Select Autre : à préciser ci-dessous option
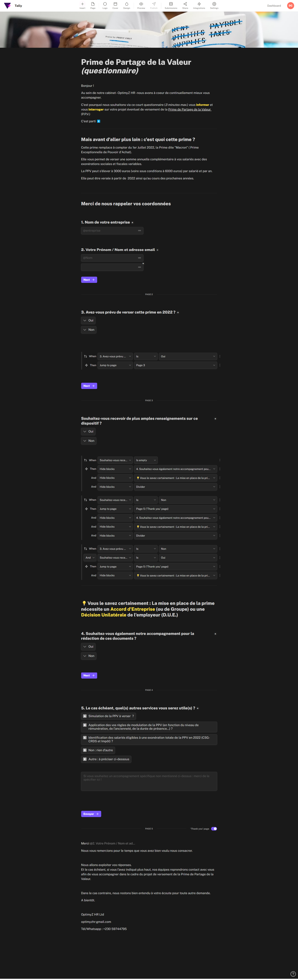Image resolution: width=298 pixels, height=980 pixels. coord(106,759)
